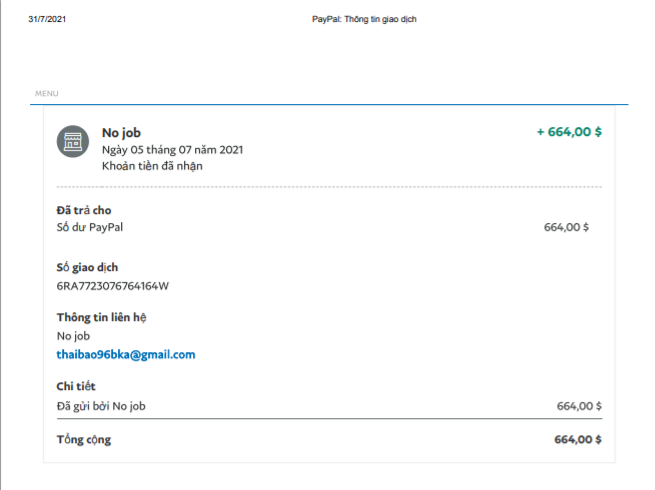Select the transaction ID 6RA7723076764164W
This screenshot has height=490, width=655.
tap(113, 286)
